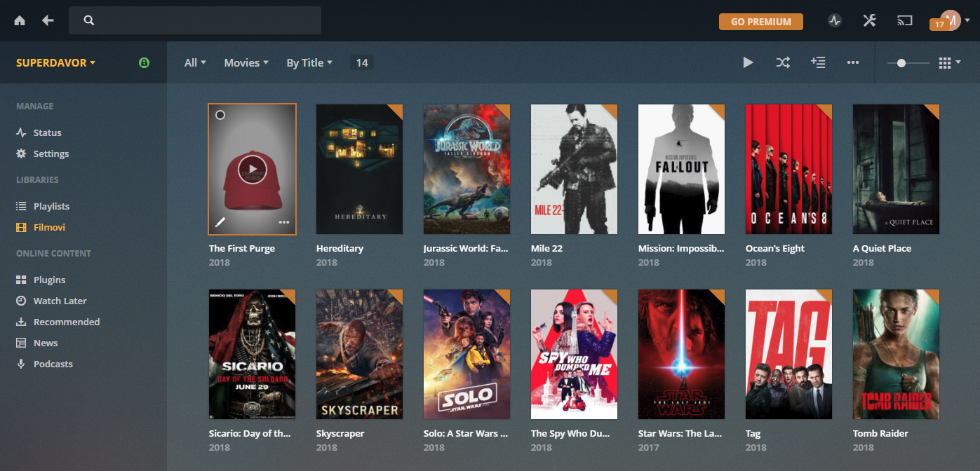Open the Sicario poster
This screenshot has width=980, height=471.
coord(252,354)
